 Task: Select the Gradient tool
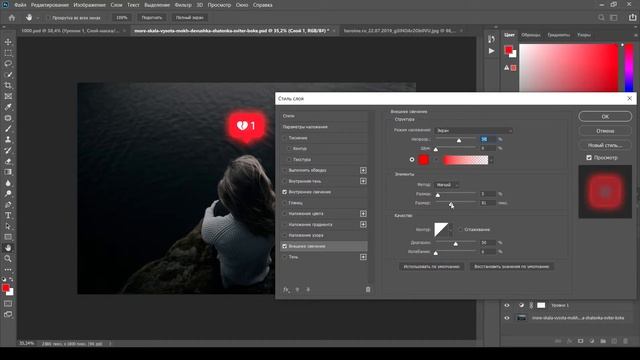8,172
